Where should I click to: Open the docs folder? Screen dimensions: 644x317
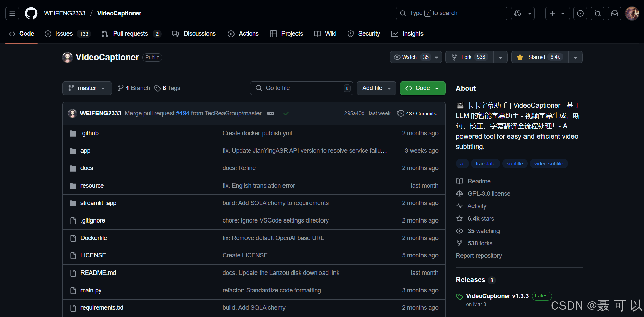[x=87, y=168]
